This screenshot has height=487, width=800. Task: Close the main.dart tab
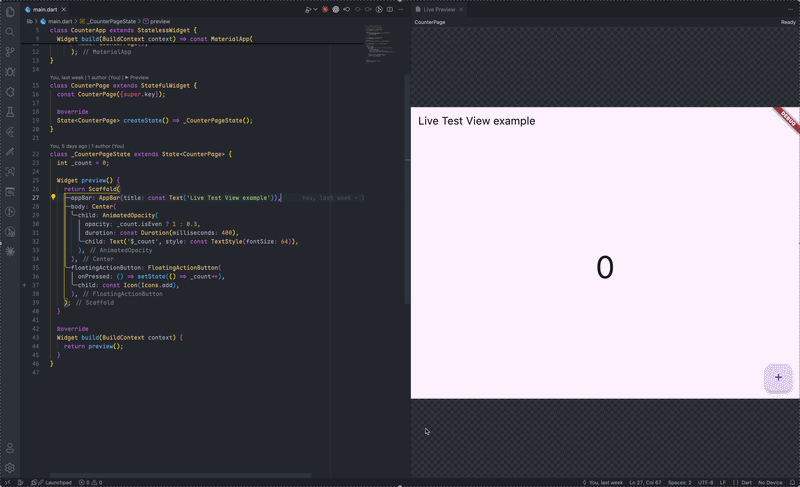pyautogui.click(x=63, y=9)
